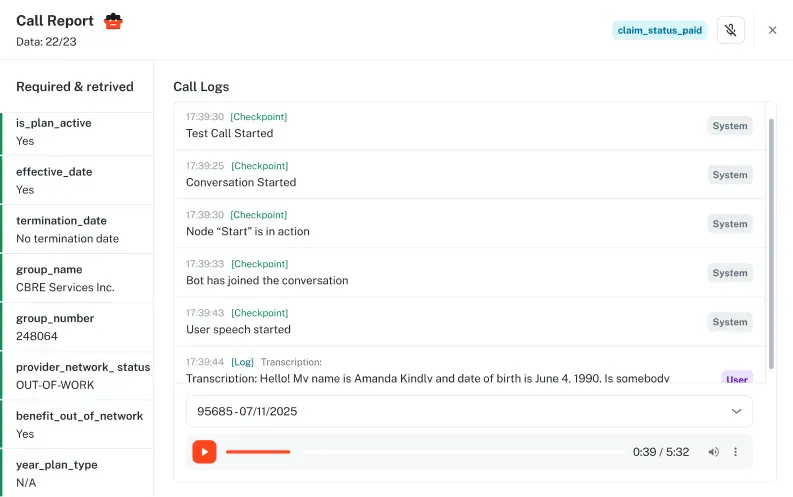Open the 95685-07/11/2025 recording dropdown
793x497 pixels.
click(x=469, y=412)
